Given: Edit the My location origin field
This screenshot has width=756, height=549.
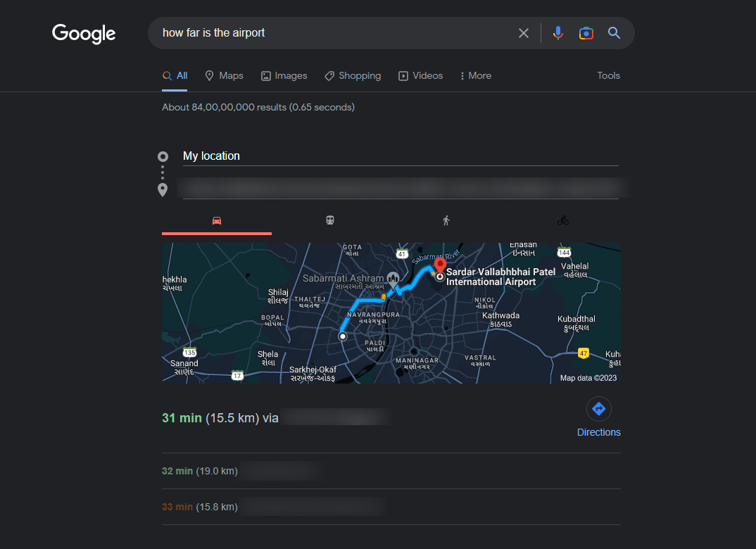Looking at the screenshot, I should click(x=401, y=156).
